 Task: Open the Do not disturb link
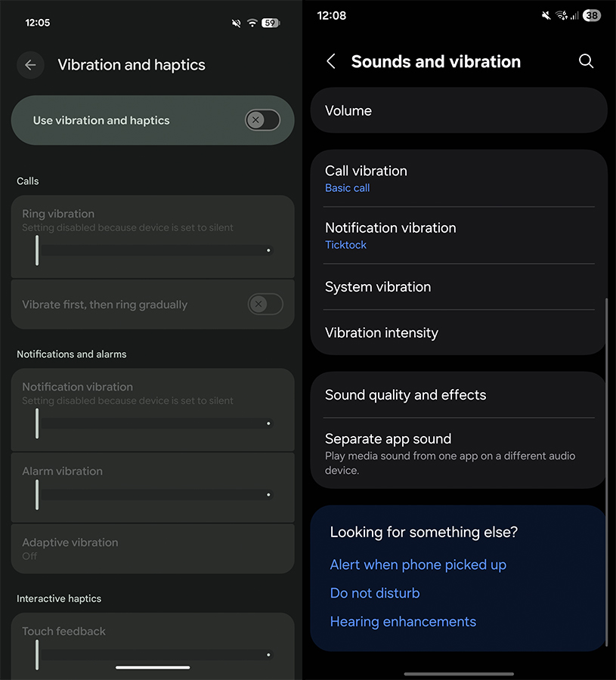point(374,593)
